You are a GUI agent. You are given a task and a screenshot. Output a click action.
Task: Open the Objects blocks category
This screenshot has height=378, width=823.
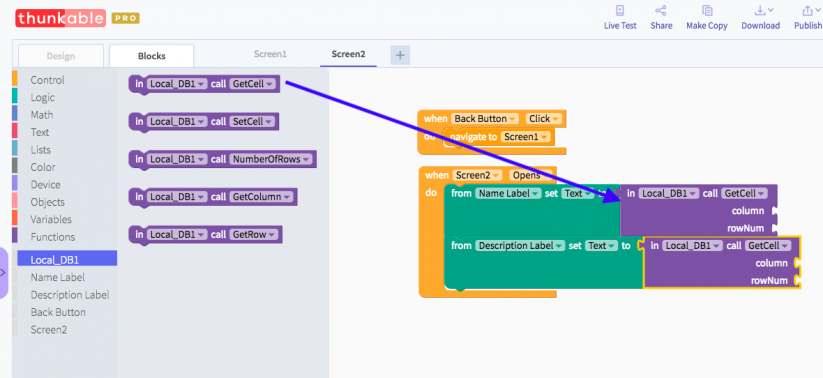pyautogui.click(x=47, y=202)
